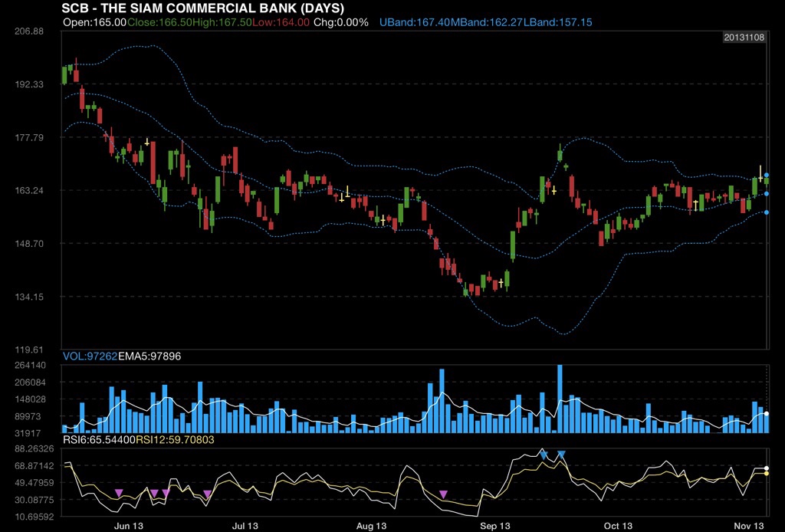Click the Jul 13 time axis label

click(245, 526)
